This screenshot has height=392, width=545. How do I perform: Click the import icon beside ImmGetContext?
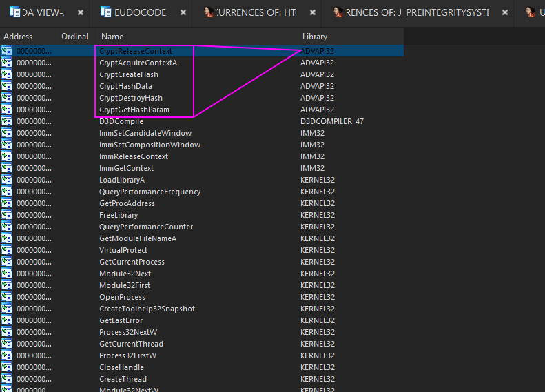(7, 168)
